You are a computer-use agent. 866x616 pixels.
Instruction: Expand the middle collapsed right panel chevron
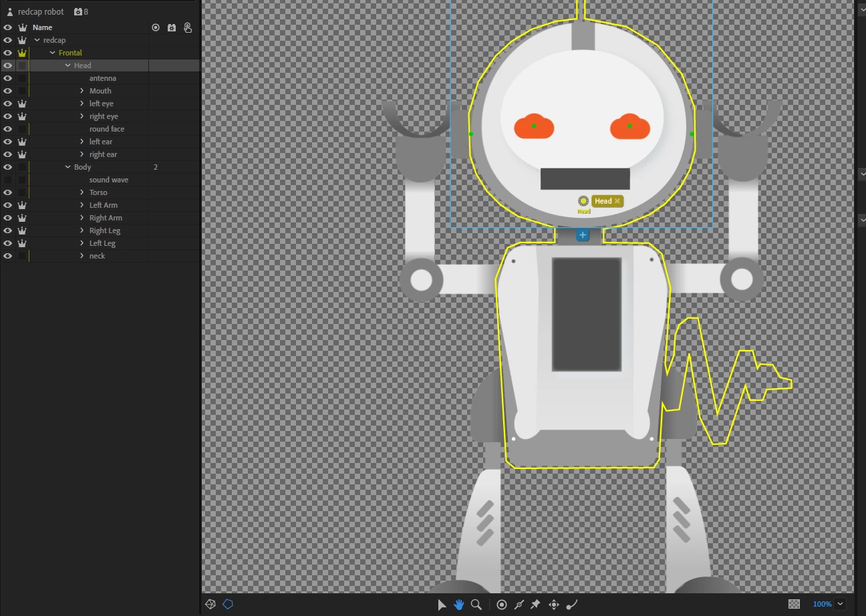(x=862, y=174)
